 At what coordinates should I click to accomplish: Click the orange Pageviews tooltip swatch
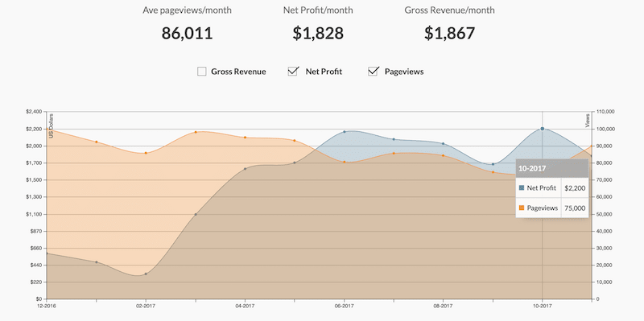[x=522, y=208]
